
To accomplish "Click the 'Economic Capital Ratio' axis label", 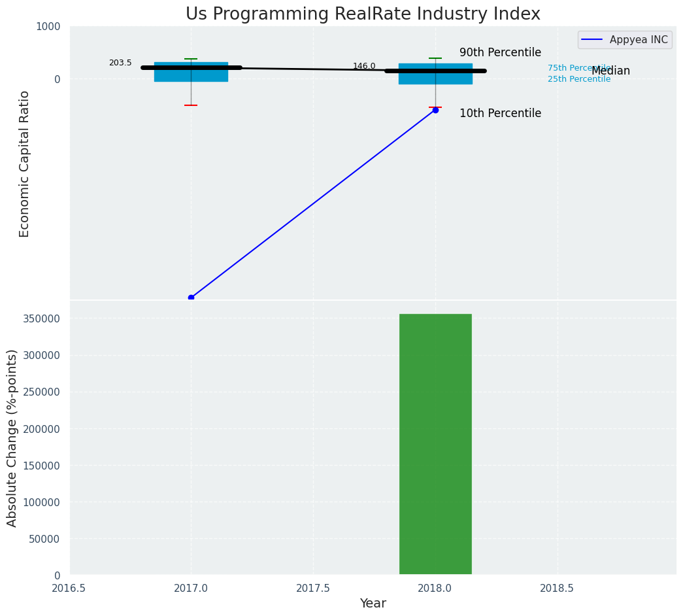I will pyautogui.click(x=25, y=163).
